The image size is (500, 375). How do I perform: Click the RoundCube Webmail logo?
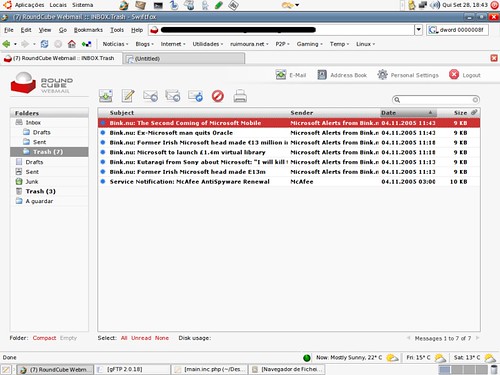coord(42,83)
